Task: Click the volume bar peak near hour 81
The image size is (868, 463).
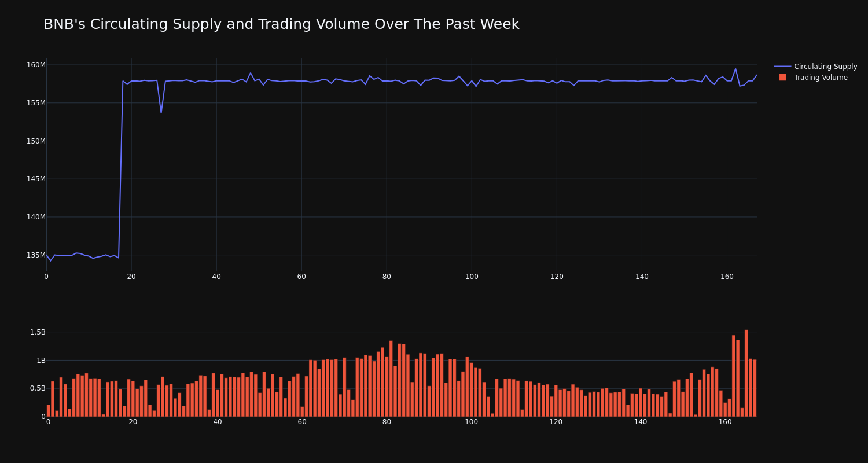Action: click(x=391, y=379)
